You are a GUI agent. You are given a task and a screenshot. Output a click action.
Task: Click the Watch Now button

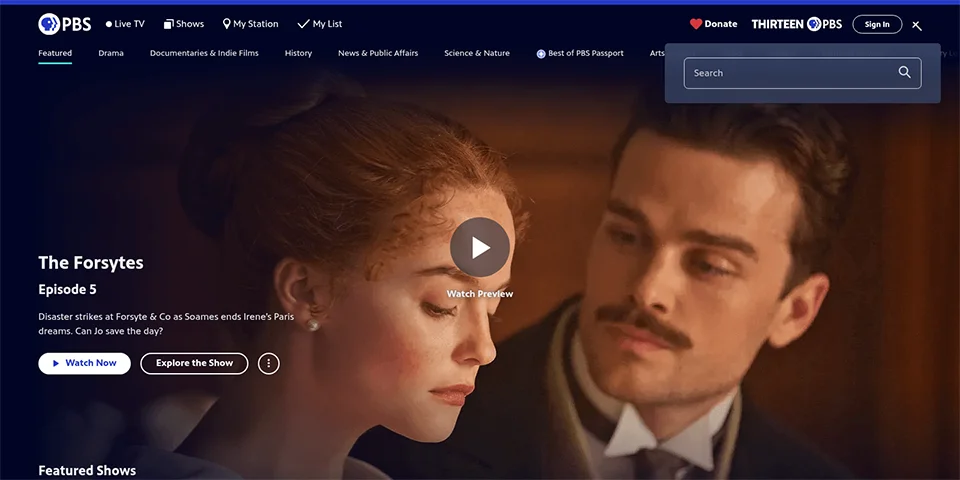84,363
